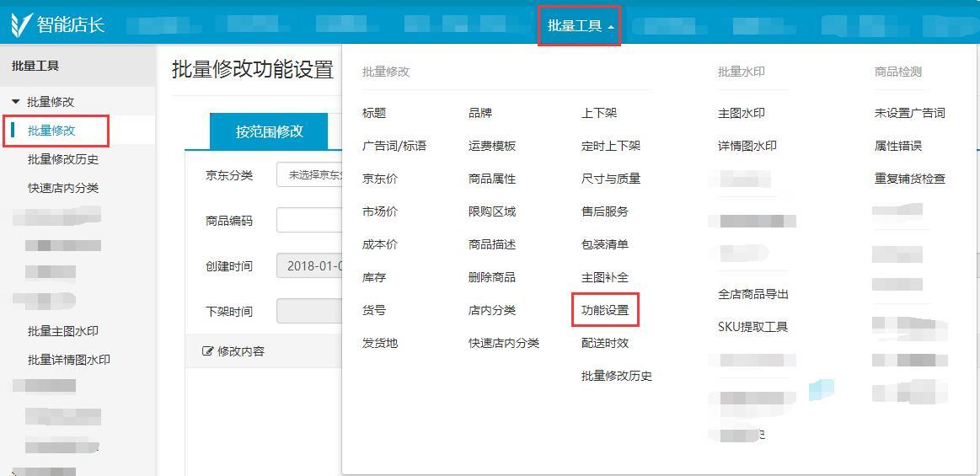Select 批量修改 in the sidebar
980x476 pixels.
[52, 131]
